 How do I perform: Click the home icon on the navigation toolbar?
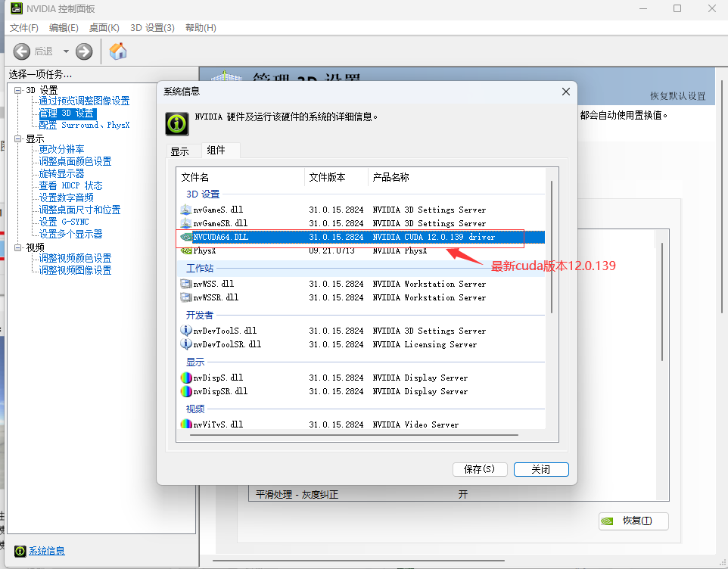pyautogui.click(x=117, y=51)
